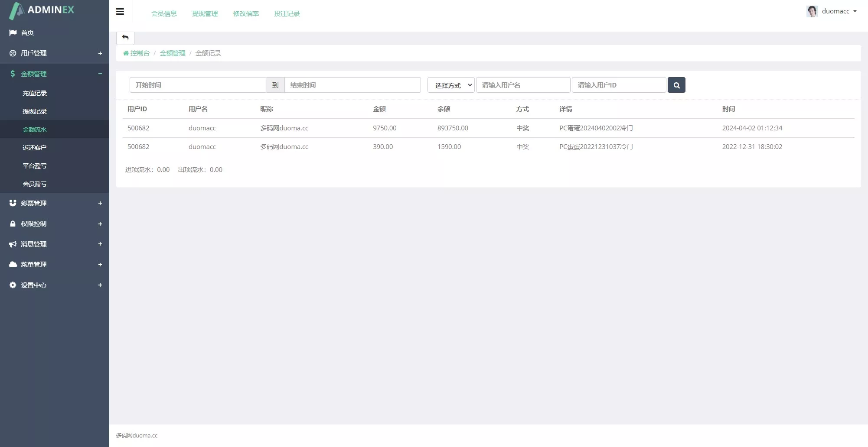Click the 请输入用户ID input field
The image size is (868, 447).
619,85
